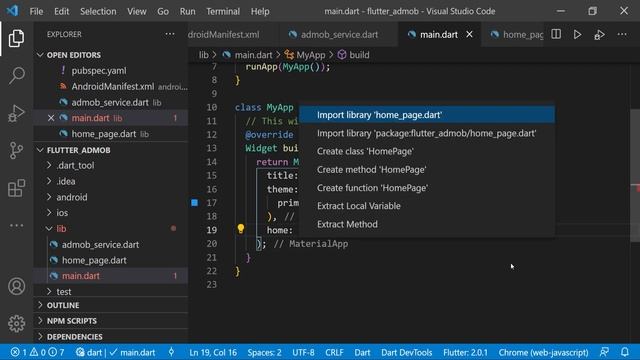The height and width of the screenshot is (360, 640).
Task: Click Spaces: 2 indentation setting
Action: [264, 352]
